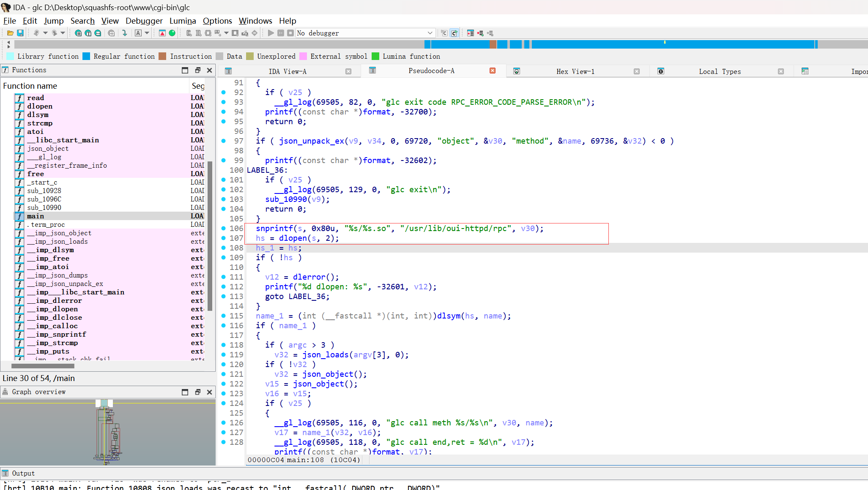The image size is (868, 490).
Task: Close the IDA View-A tab
Action: (348, 71)
